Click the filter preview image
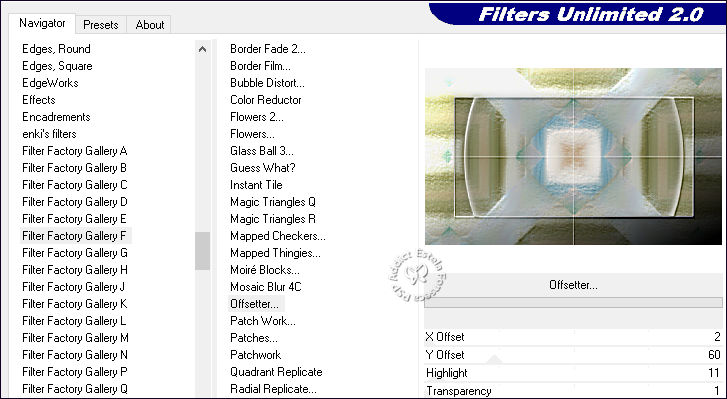727x399 pixels. (574, 157)
